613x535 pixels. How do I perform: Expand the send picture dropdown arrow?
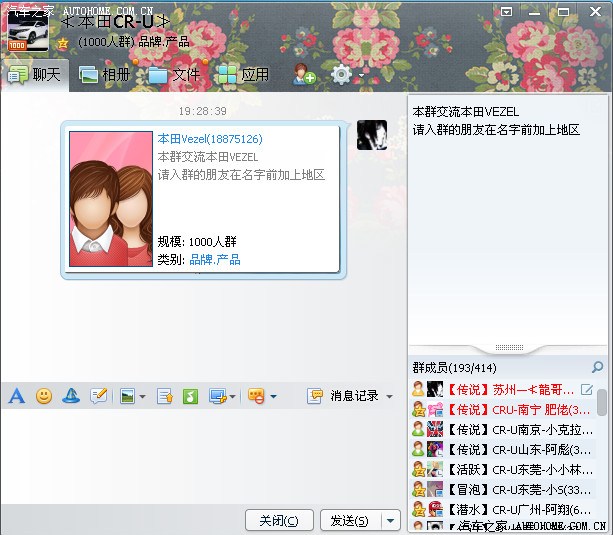click(x=142, y=397)
